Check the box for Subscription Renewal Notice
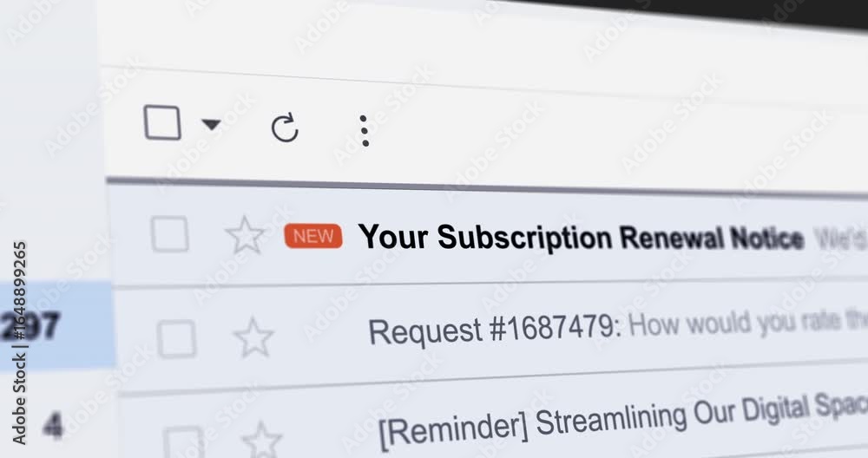This screenshot has height=458, width=868. point(169,234)
